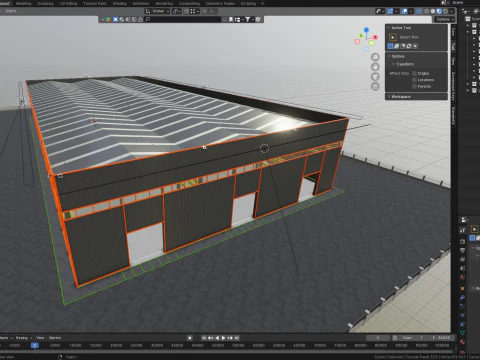Open the Texture Paint workspace tab
This screenshot has width=480, height=360.
[95, 3]
